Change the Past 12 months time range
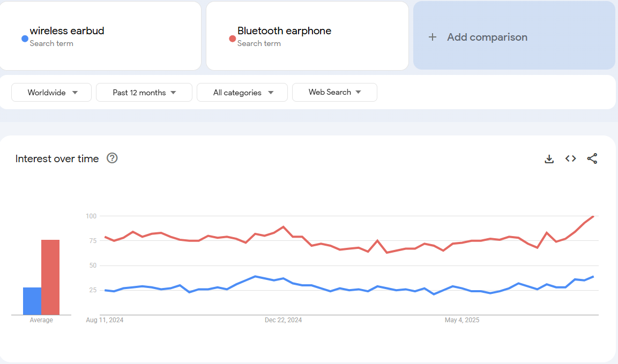Screen dimensions: 618x364 click(144, 92)
